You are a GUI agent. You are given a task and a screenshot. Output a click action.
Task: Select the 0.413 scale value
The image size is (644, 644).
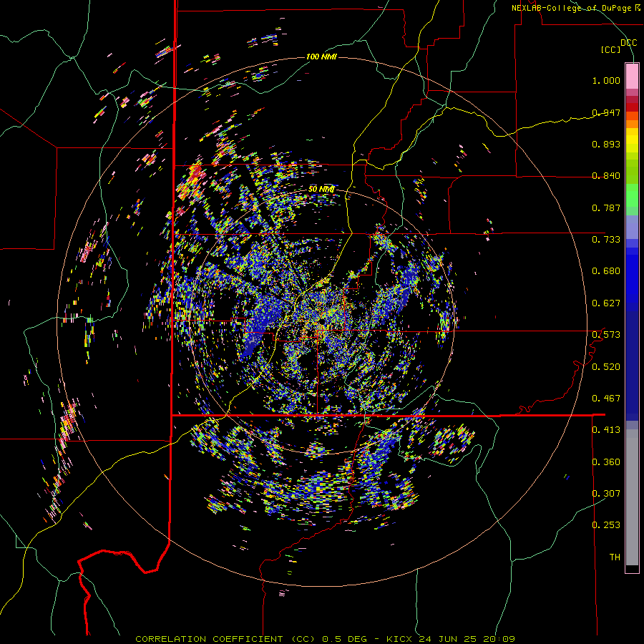[606, 430]
